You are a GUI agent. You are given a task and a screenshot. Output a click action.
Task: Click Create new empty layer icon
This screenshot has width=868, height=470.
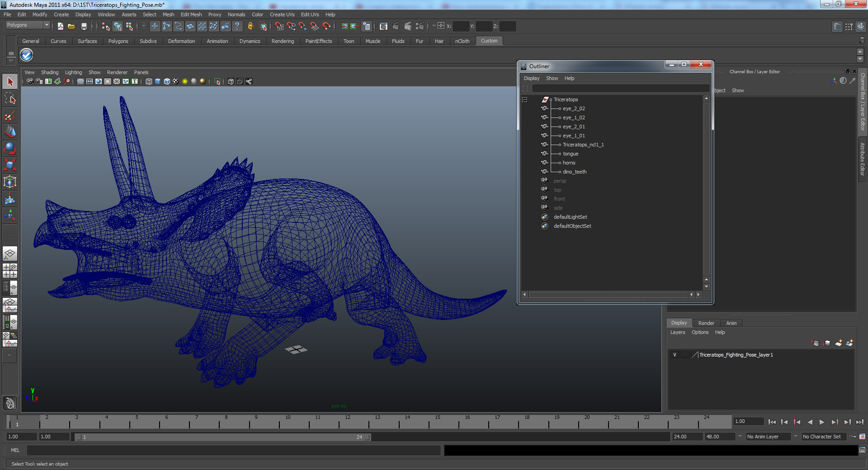tap(839, 343)
